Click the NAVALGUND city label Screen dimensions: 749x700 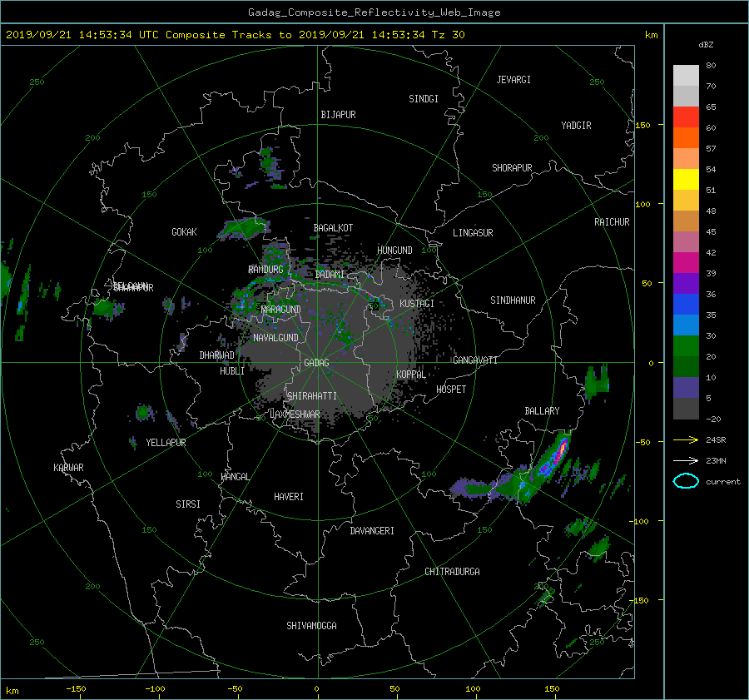275,338
